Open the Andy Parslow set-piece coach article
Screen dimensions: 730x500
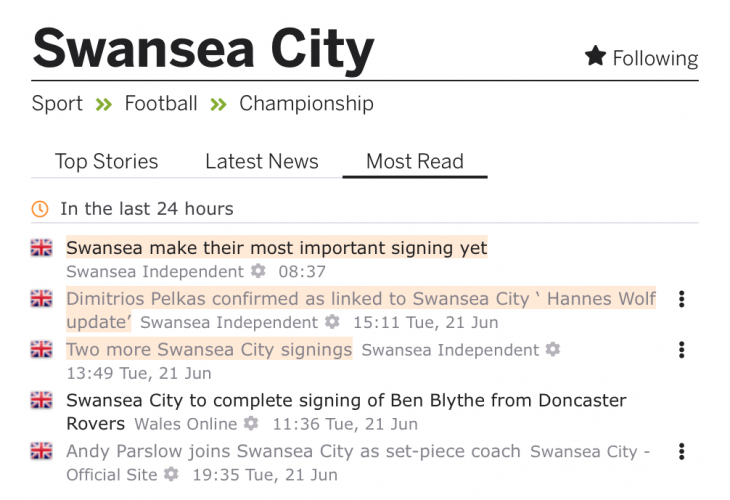293,451
